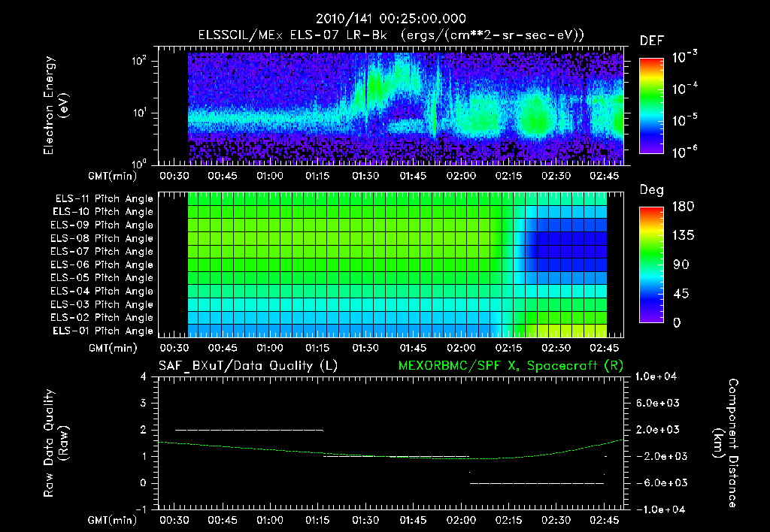Viewport: 770px width, 532px height.
Task: Click the 90 tick on the Deg color bar
Action: coord(681,265)
